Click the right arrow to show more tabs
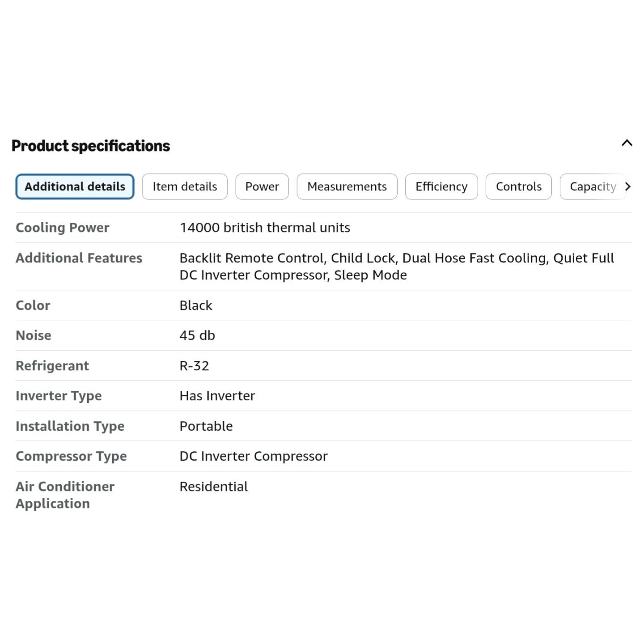644x644 pixels. tap(627, 186)
